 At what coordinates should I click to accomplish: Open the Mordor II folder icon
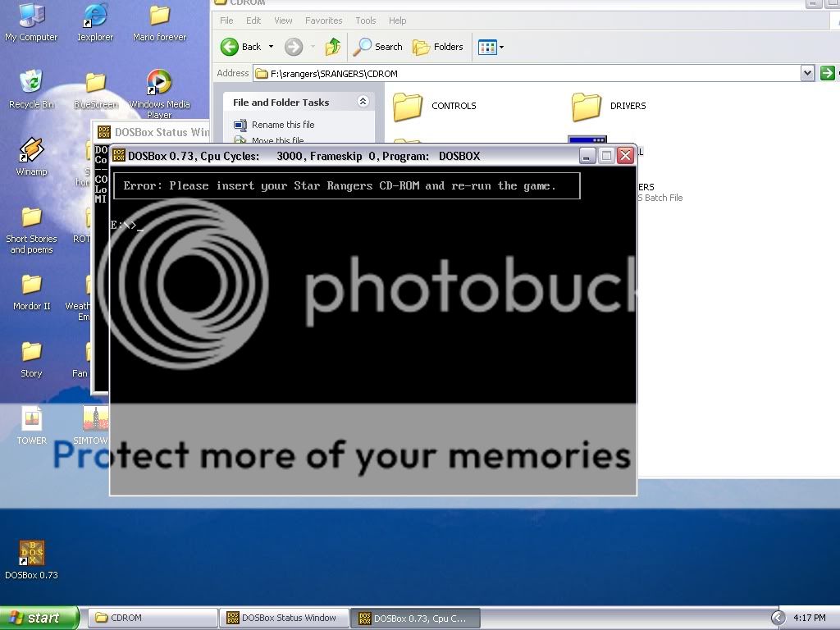pyautogui.click(x=31, y=292)
